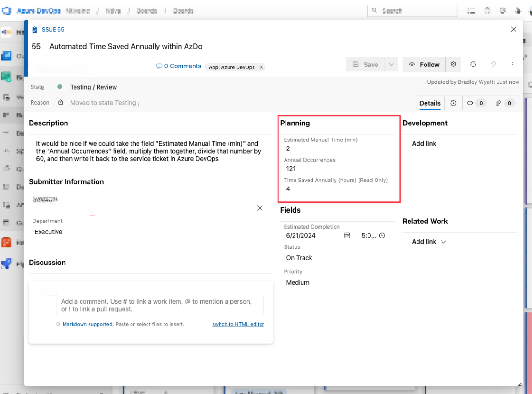Open the 'Markdown supported' link

[88, 324]
